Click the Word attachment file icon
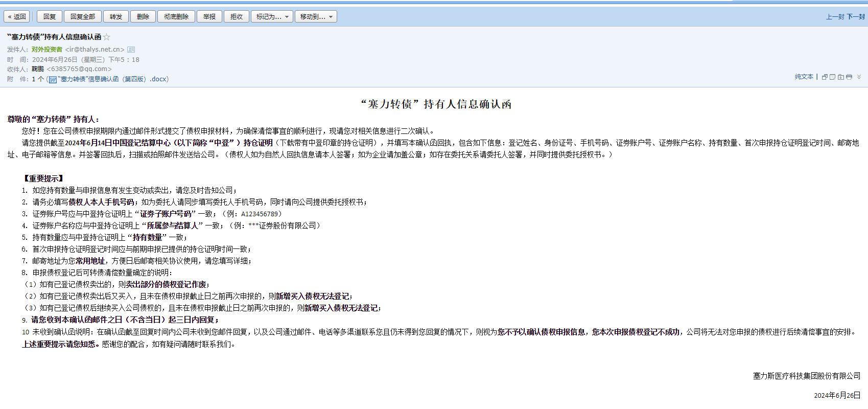 coord(53,79)
